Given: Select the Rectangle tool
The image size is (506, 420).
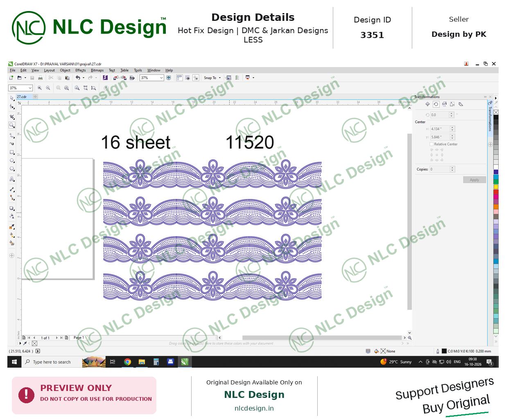Looking at the screenshot, I should click(x=12, y=152).
